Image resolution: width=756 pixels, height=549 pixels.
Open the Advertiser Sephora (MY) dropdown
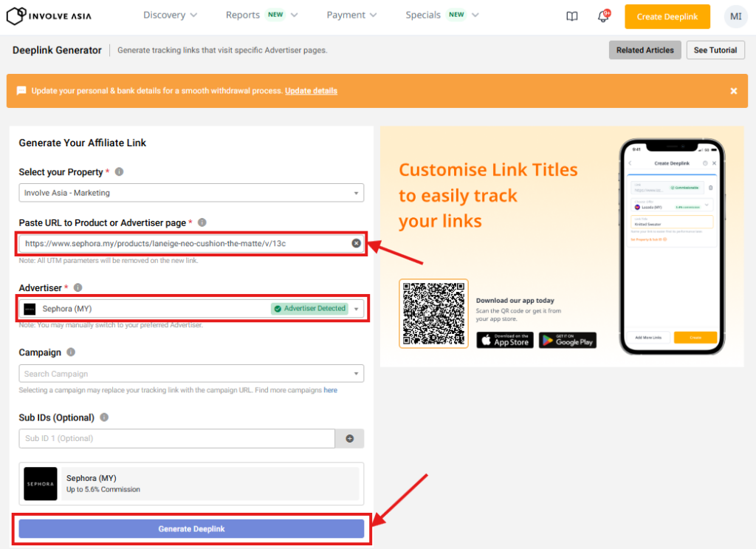[191, 309]
